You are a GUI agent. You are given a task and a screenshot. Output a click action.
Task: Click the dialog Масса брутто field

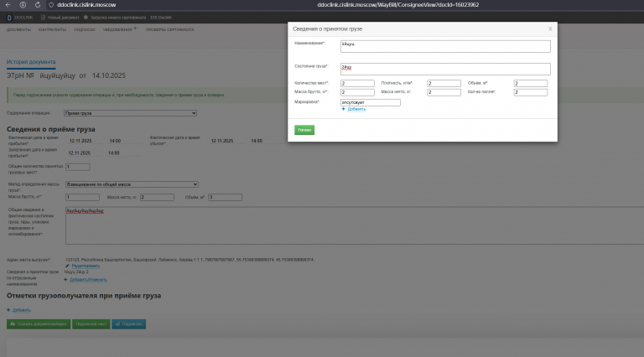(x=357, y=92)
